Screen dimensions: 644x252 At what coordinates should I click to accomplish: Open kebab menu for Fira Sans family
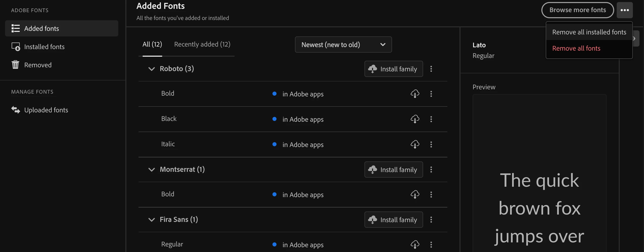point(431,220)
